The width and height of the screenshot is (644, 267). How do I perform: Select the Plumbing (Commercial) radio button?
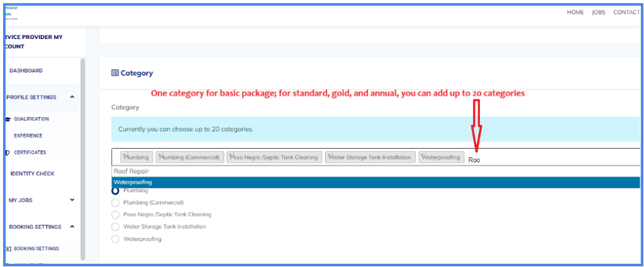(116, 203)
